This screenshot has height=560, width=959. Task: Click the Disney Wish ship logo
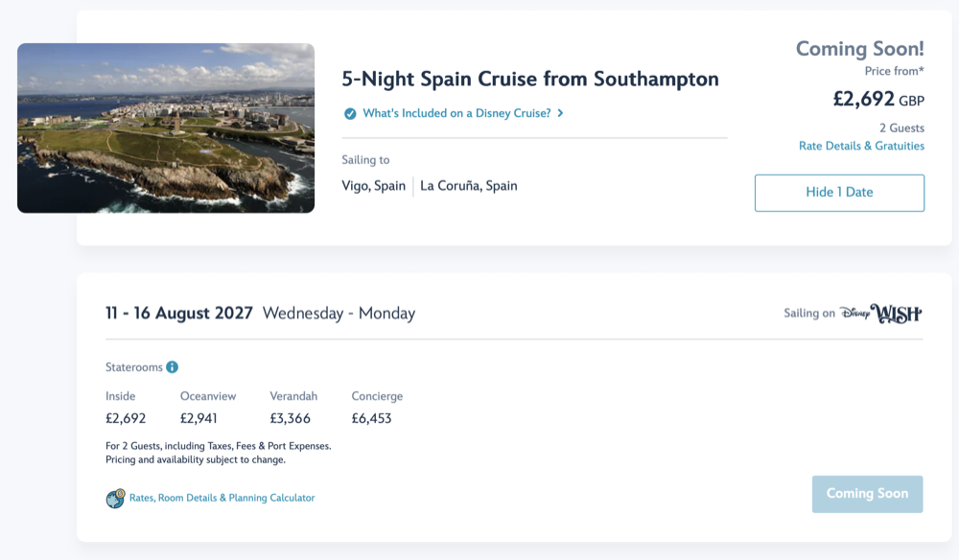(x=880, y=314)
